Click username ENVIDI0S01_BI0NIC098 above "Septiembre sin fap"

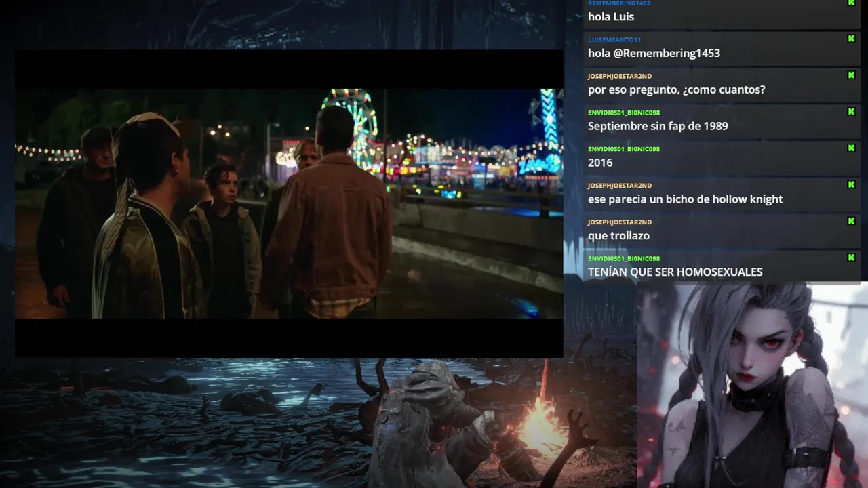[624, 113]
